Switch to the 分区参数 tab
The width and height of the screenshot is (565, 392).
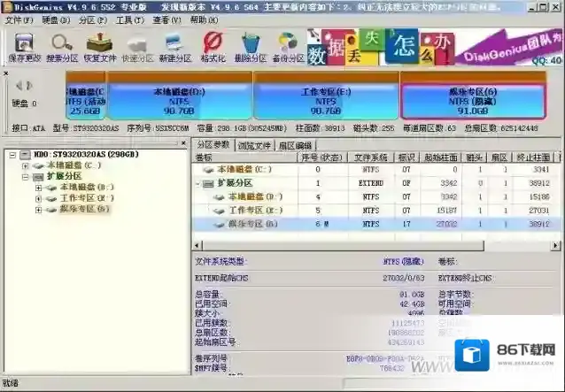[213, 145]
